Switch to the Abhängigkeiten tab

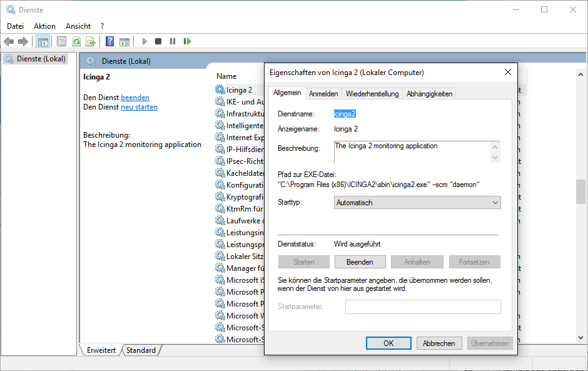pyautogui.click(x=429, y=94)
